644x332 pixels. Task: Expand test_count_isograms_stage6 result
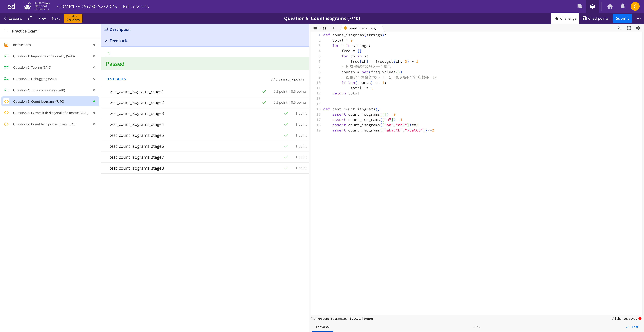tap(205, 146)
